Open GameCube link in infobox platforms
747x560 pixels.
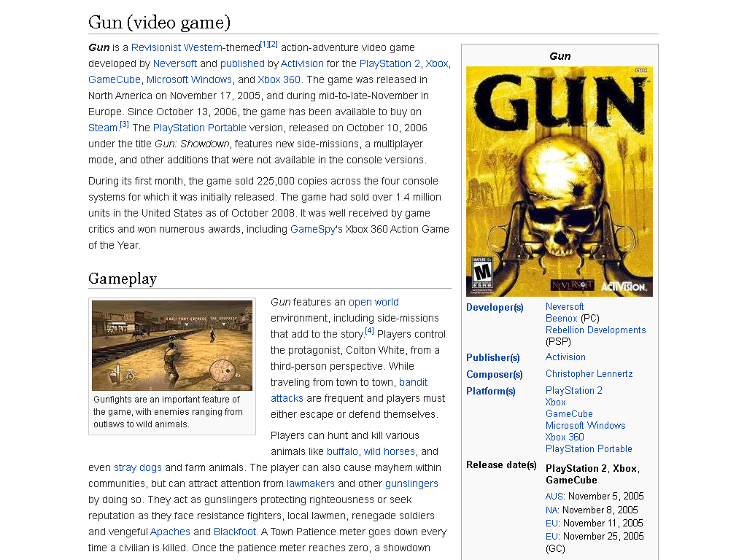click(x=569, y=414)
